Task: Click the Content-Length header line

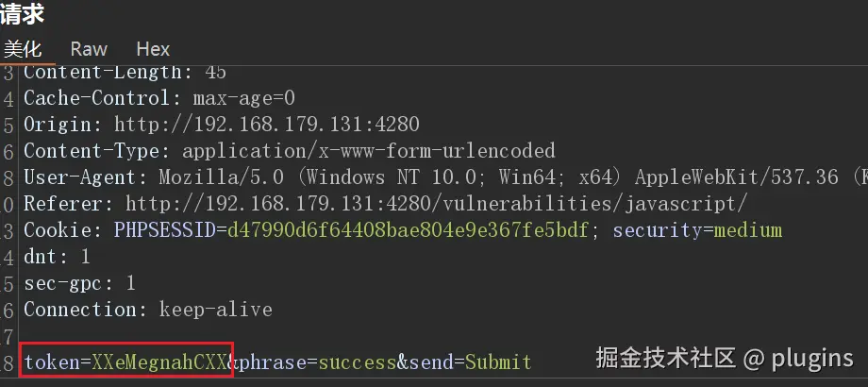Action: click(125, 72)
